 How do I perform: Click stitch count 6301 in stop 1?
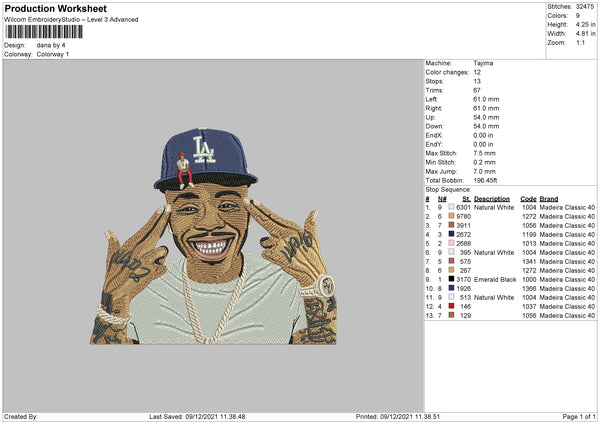463,207
